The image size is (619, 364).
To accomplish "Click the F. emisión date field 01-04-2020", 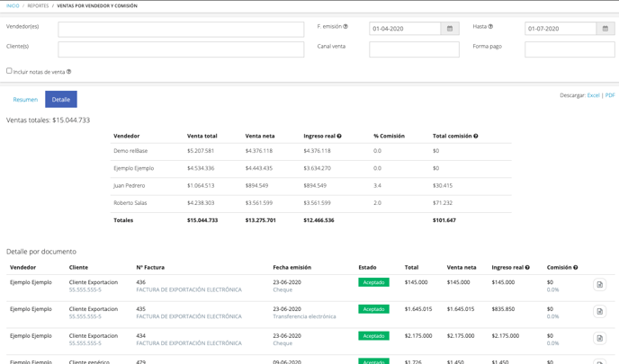I will pos(405,29).
